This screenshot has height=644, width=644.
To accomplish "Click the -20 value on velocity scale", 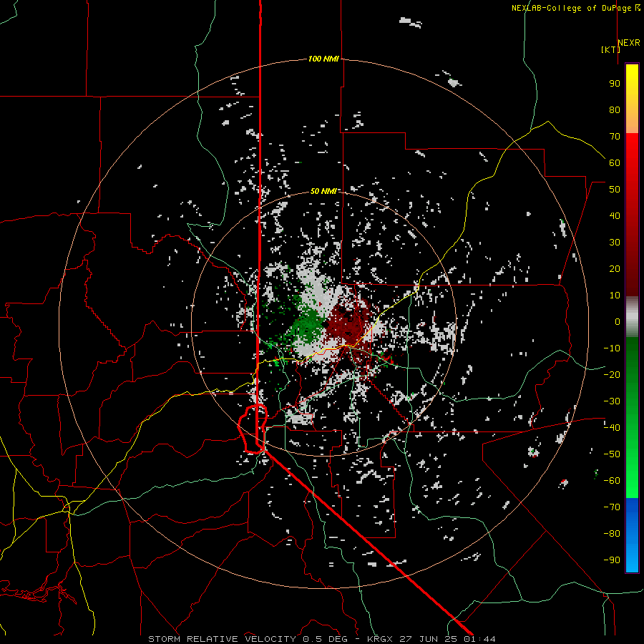I will pyautogui.click(x=612, y=374).
